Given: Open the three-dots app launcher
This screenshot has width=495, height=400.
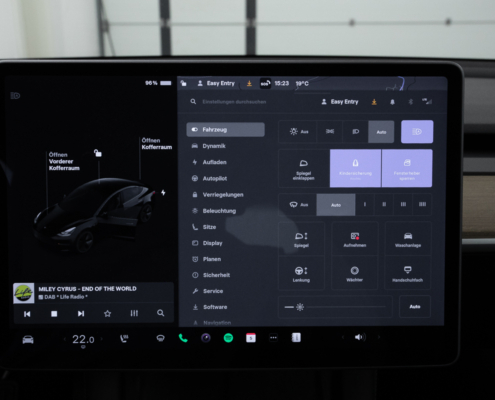Looking at the screenshot, I should (273, 338).
